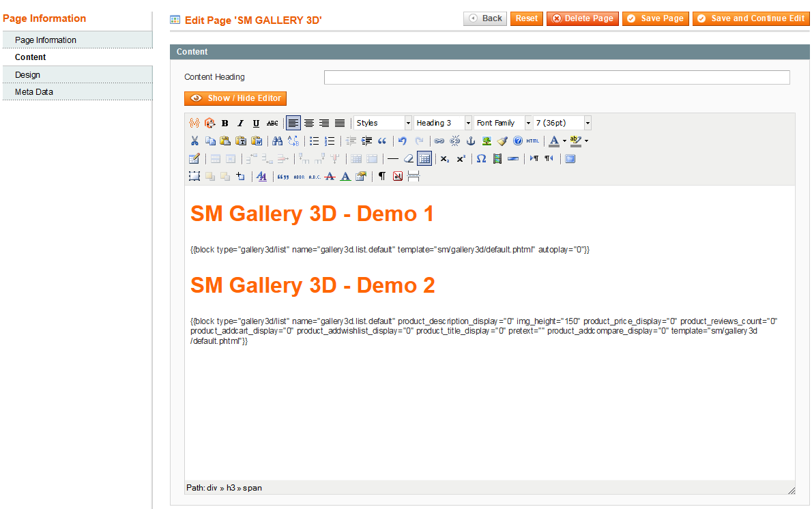Viewport: 812px width, 509px height.
Task: Click the Save Page button
Action: (656, 18)
